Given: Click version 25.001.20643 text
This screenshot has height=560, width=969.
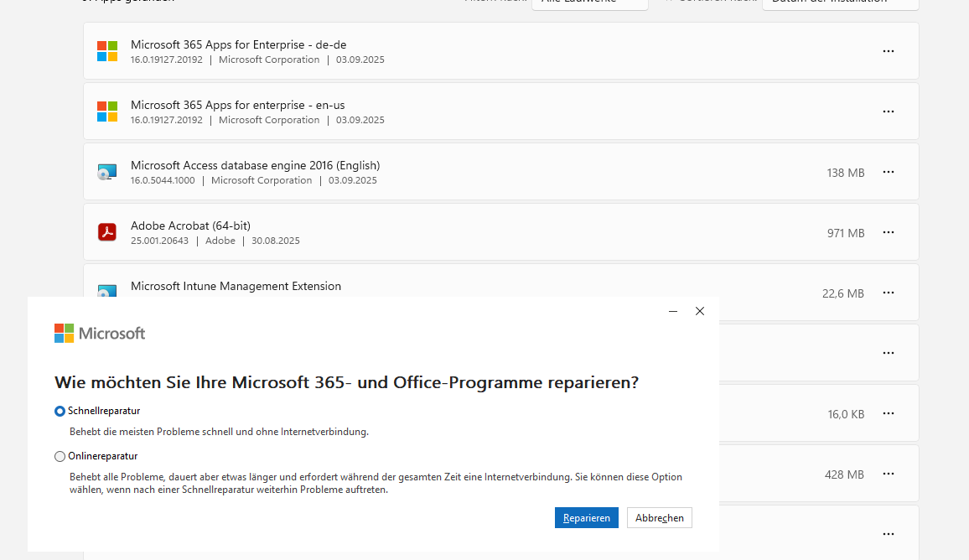Looking at the screenshot, I should [159, 241].
